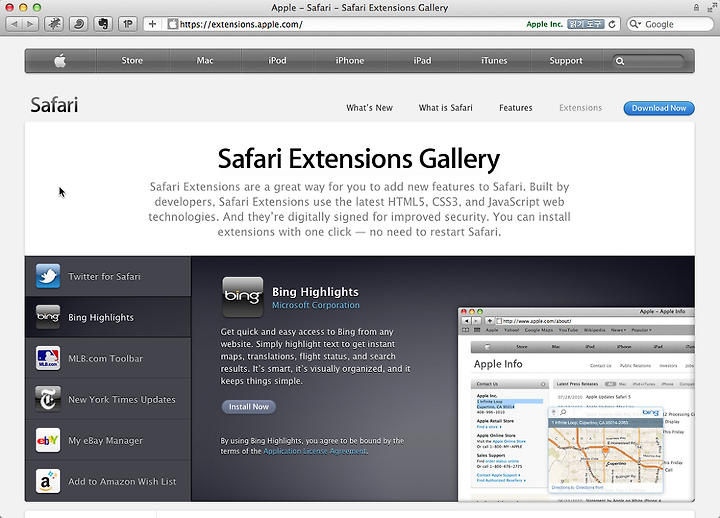Open the iTunes tab in Apple navigation
Screen dimensions: 720x518
click(494, 61)
